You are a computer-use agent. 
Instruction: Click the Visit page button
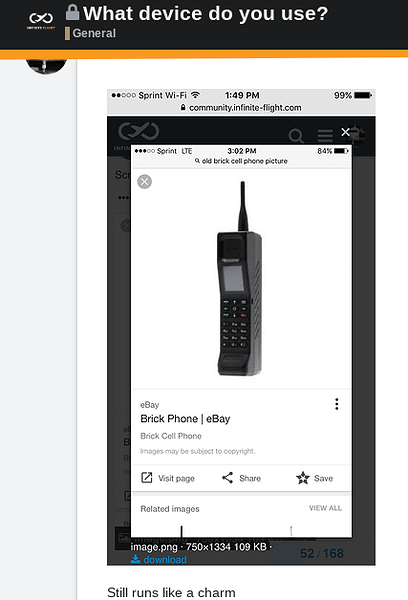tap(168, 478)
